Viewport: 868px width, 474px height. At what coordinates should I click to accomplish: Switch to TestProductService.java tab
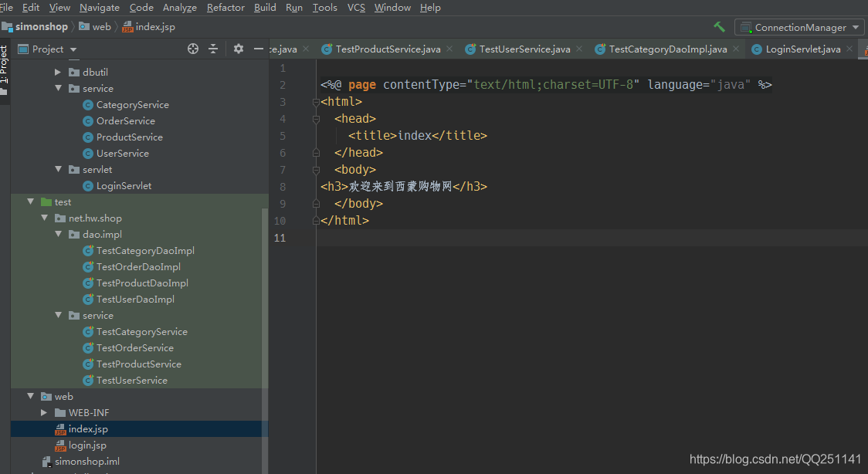(x=388, y=49)
